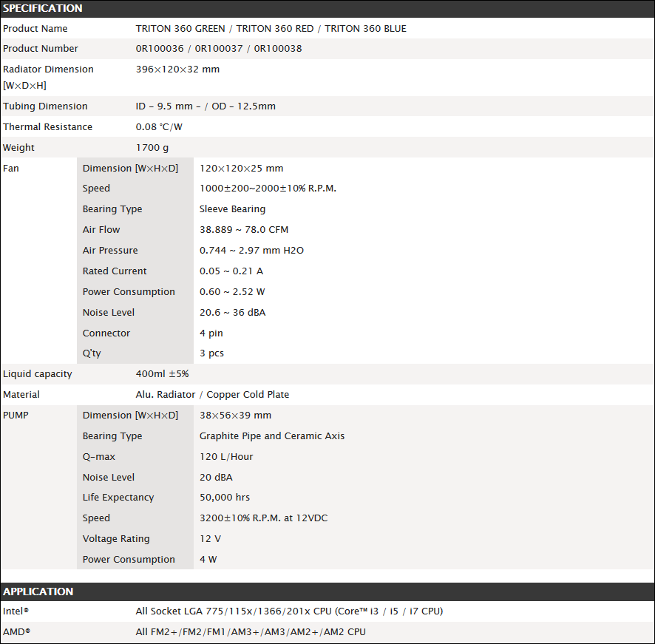The height and width of the screenshot is (644, 655).
Task: Click the Radiator Dimension value 396×120×32 mm
Action: pyautogui.click(x=177, y=70)
